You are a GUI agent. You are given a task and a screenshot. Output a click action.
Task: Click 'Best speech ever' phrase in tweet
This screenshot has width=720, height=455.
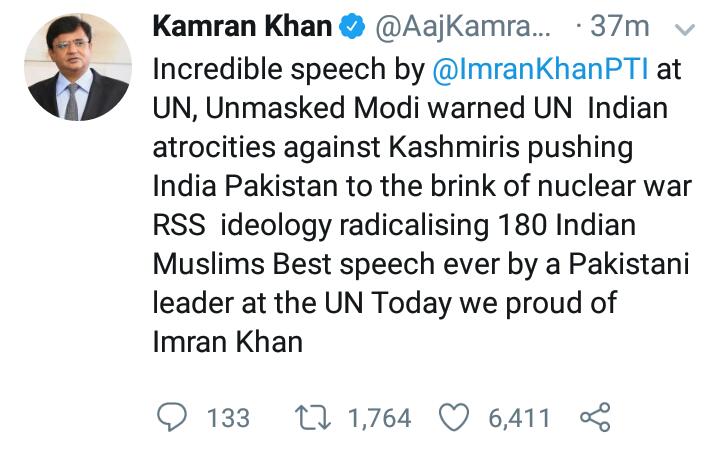pos(384,265)
